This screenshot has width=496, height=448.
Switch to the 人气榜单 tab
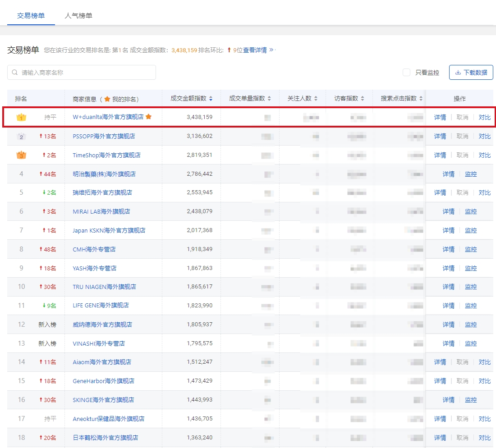point(78,15)
